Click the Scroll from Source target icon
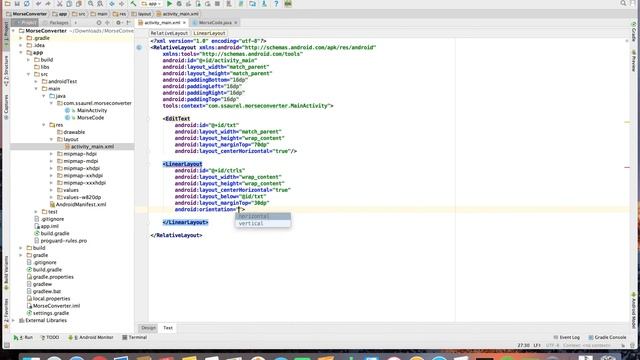The image size is (640, 360). 99,23
